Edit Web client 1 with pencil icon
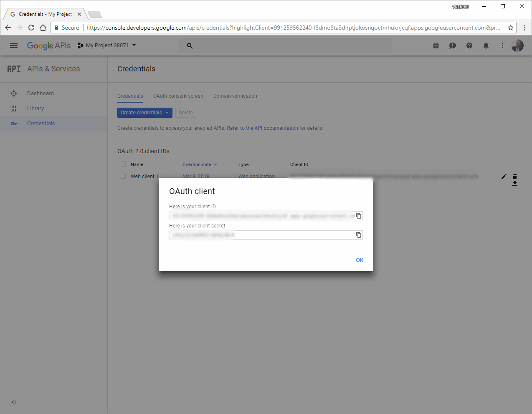532x414 pixels. coord(504,177)
